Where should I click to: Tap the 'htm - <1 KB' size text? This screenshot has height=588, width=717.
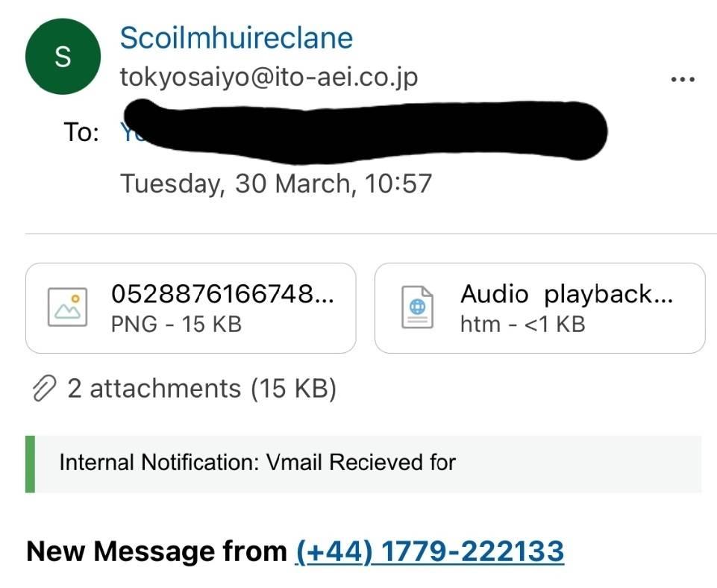click(523, 324)
